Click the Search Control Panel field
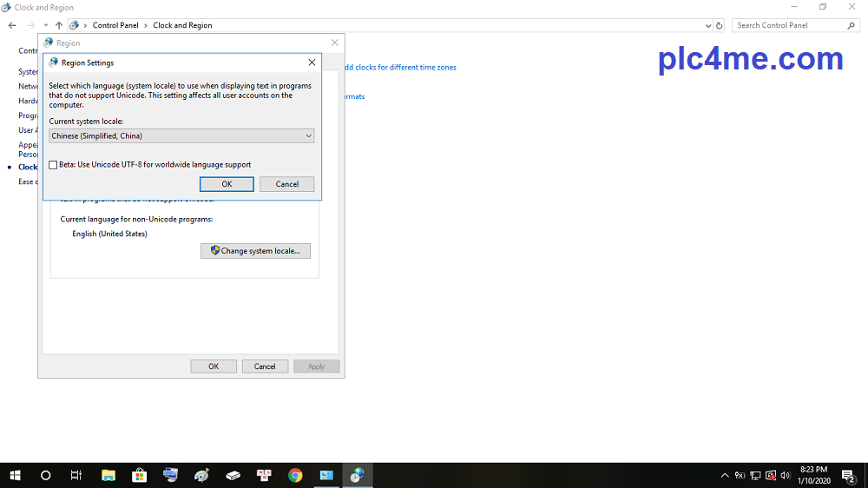Viewport: 868px width, 488px height. [790, 26]
